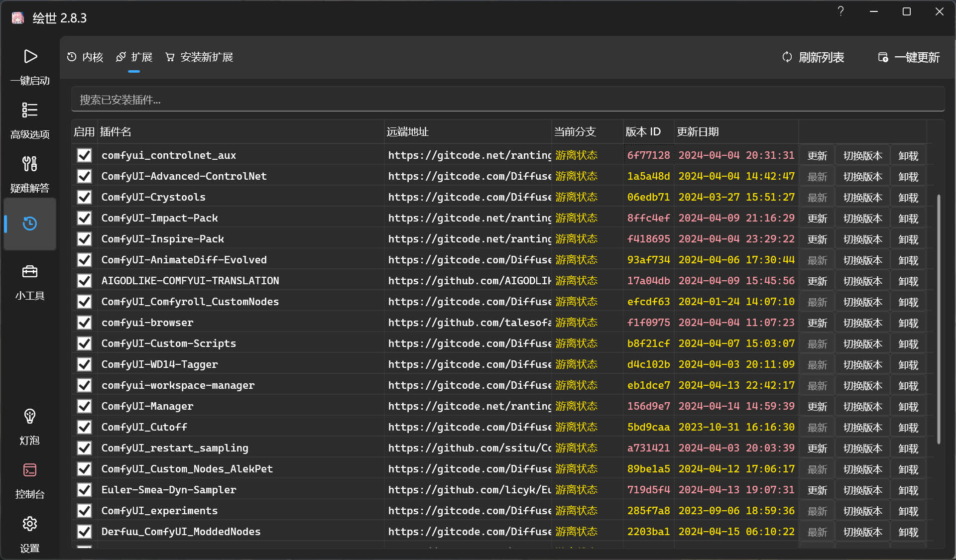The image size is (956, 560).
Task: Click the 一键更新 update-all button
Action: (908, 57)
